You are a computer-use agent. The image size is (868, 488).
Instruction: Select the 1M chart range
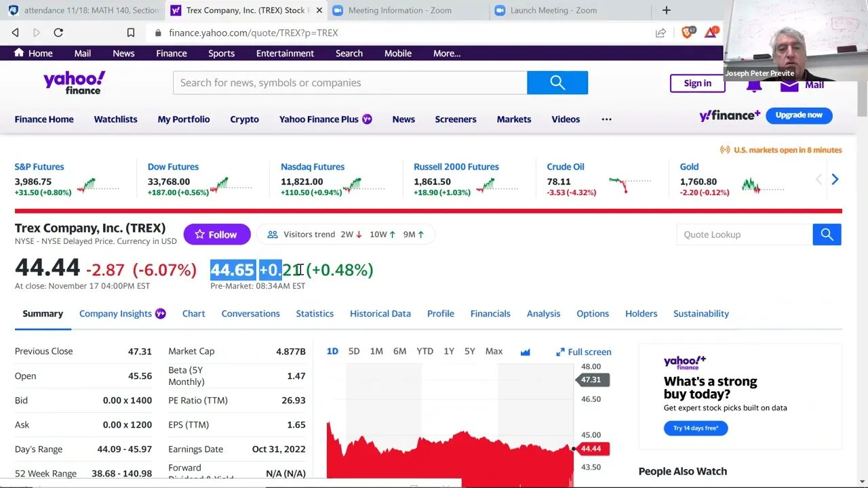point(376,351)
